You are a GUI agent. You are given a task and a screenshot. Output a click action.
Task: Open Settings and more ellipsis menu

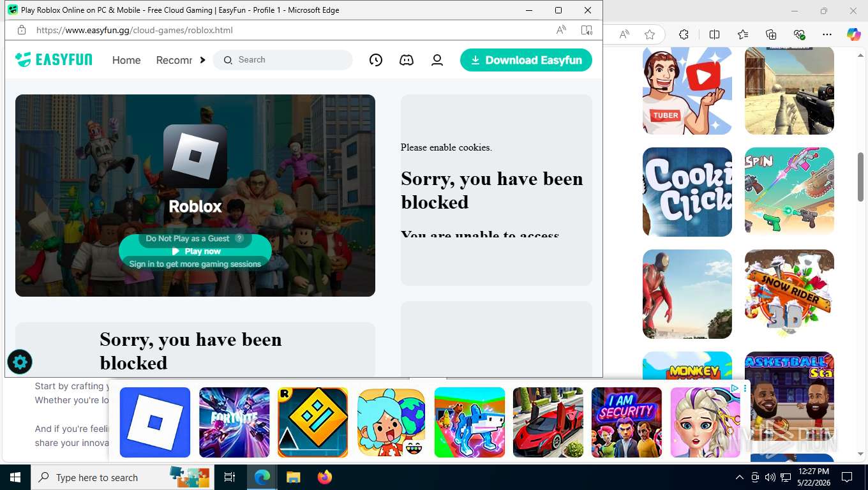pyautogui.click(x=827, y=34)
